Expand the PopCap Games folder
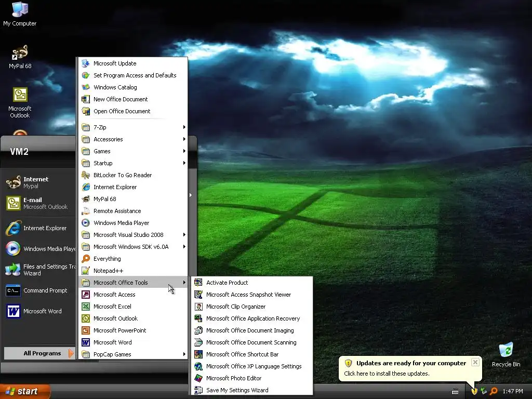 tap(132, 354)
